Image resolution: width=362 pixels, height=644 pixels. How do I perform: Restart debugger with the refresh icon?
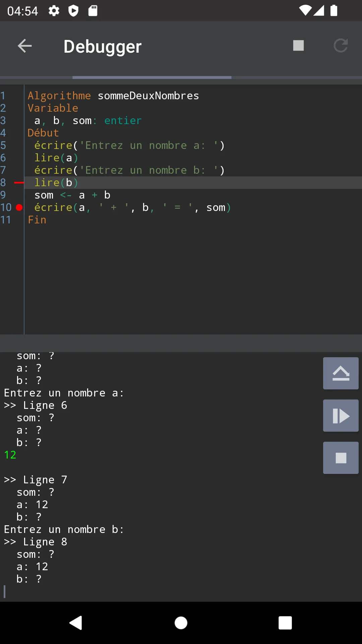point(341,46)
